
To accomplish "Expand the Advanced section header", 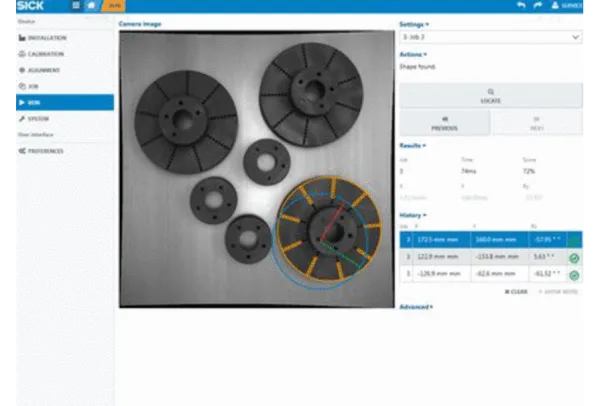I will click(416, 307).
